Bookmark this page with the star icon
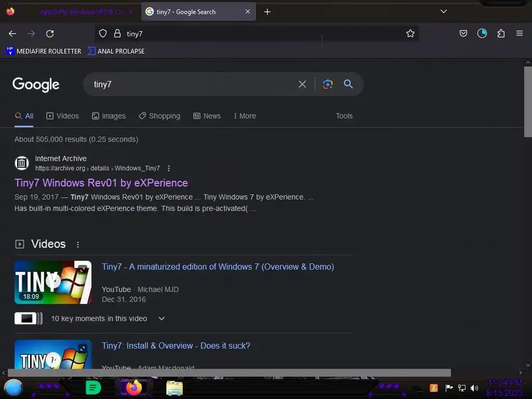532x399 pixels. point(410,34)
